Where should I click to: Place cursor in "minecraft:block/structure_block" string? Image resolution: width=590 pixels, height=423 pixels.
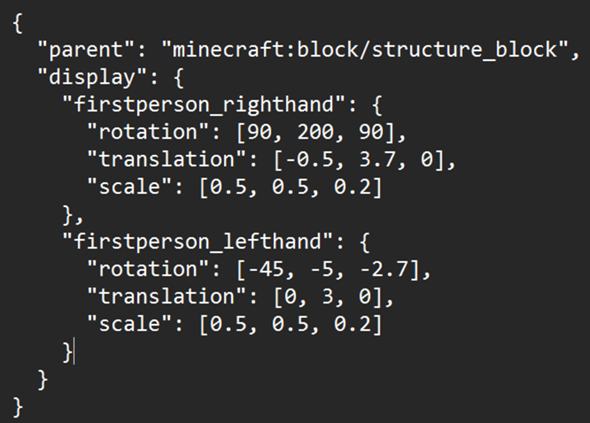pyautogui.click(x=364, y=50)
